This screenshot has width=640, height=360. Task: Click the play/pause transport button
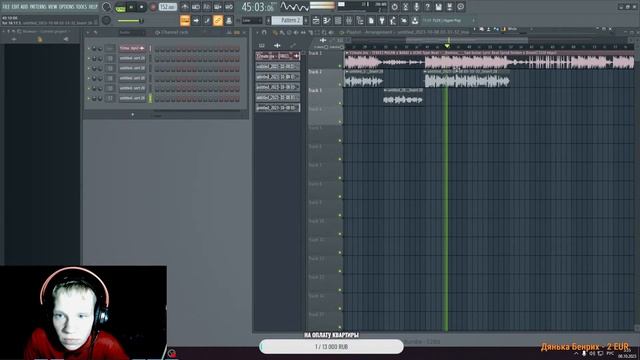(x=131, y=7)
